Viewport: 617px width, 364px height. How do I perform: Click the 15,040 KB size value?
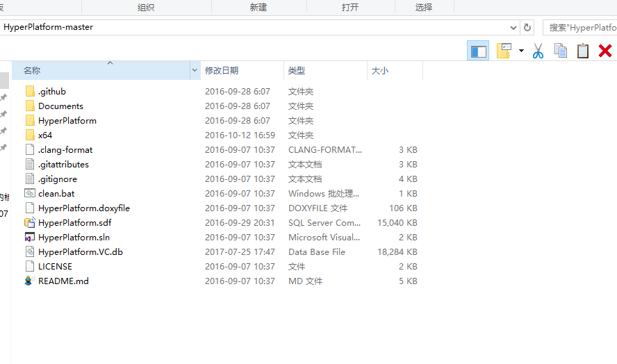coord(397,223)
